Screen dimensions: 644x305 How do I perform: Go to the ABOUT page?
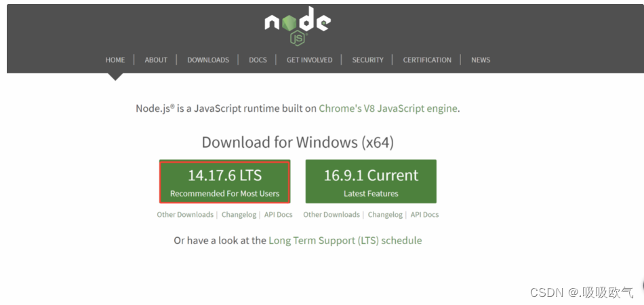[156, 60]
